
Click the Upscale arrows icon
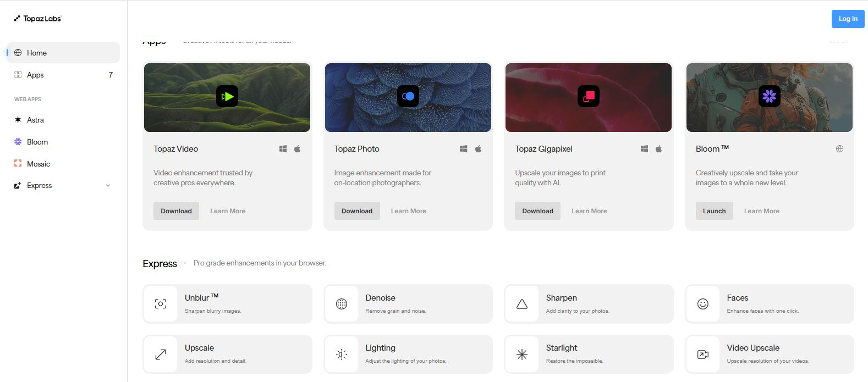point(161,355)
